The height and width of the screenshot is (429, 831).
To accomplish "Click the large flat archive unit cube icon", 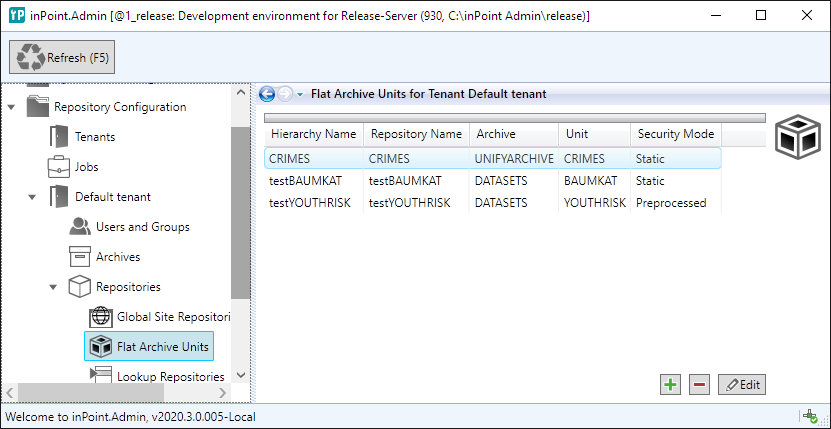I will pyautogui.click(x=798, y=136).
